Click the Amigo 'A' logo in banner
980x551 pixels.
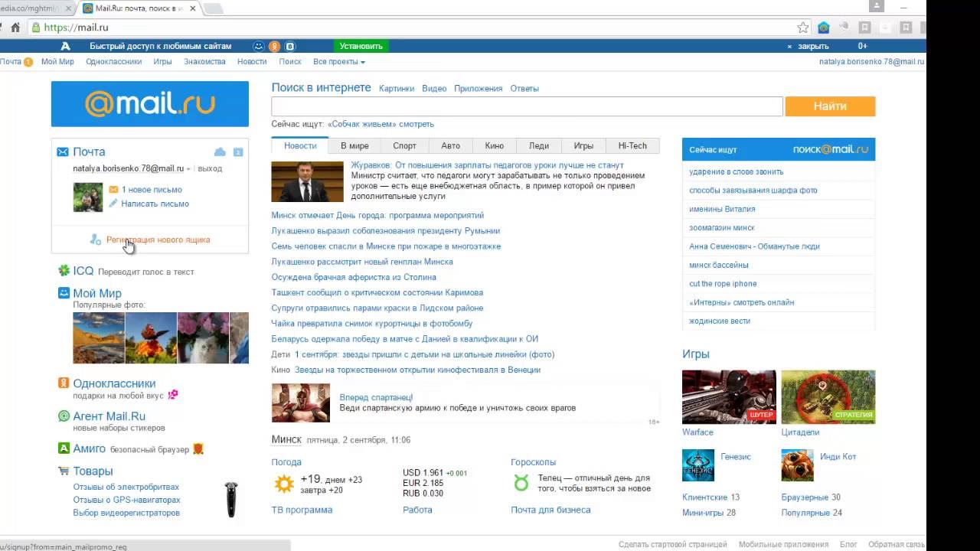(x=66, y=46)
